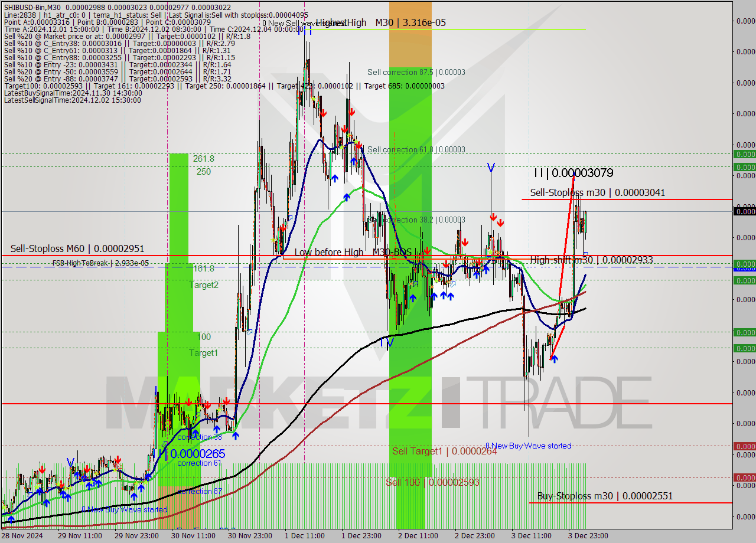
Task: Click the '28 Nov 2024' time axis label
Action: coord(21,536)
